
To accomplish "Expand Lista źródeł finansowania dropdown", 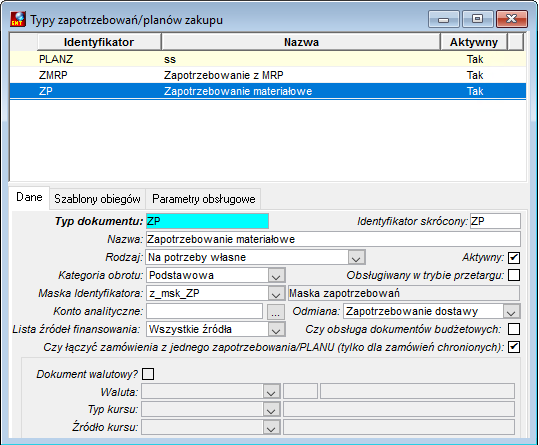I will pos(276,330).
